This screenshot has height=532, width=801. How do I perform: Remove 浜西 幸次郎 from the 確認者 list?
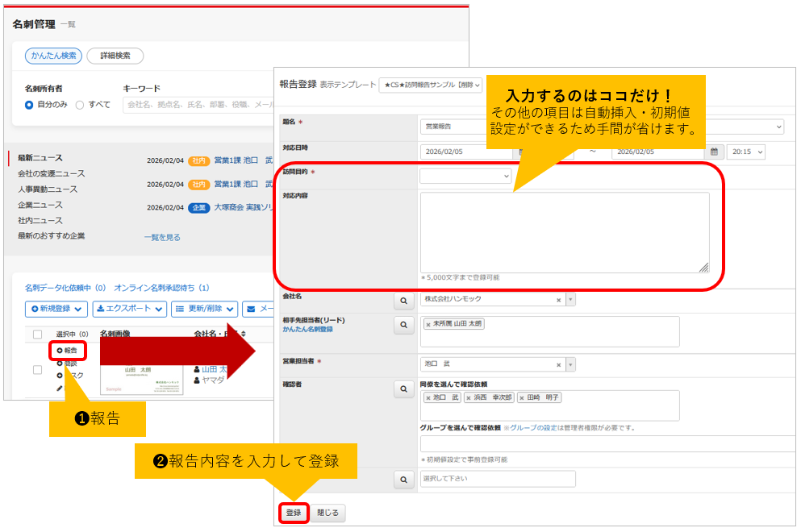point(470,397)
